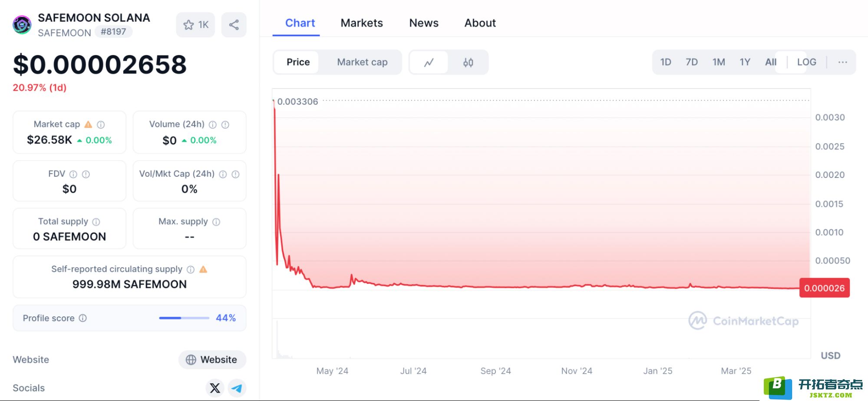Click the second info icon next to FDV
The image size is (868, 401).
point(86,174)
